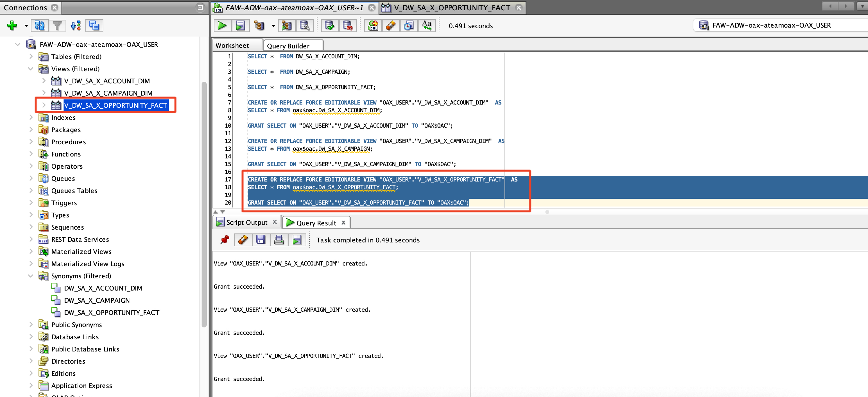The image size is (868, 397).
Task: Save the script output to file
Action: (x=261, y=240)
